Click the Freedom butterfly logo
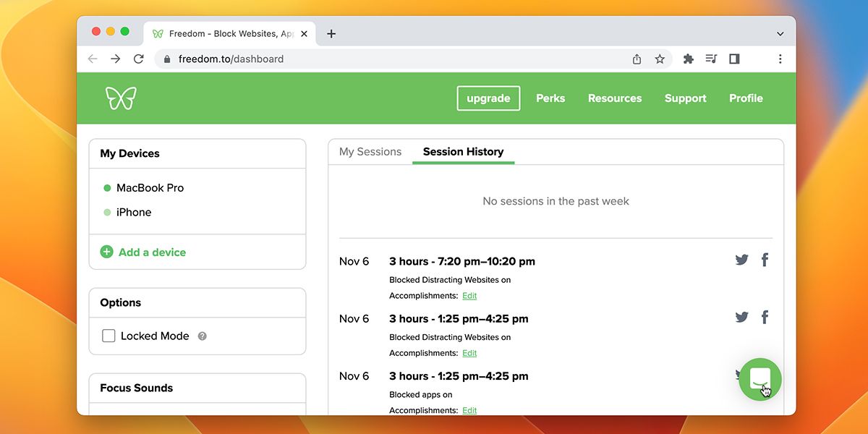Image resolution: width=868 pixels, height=434 pixels. point(121,98)
